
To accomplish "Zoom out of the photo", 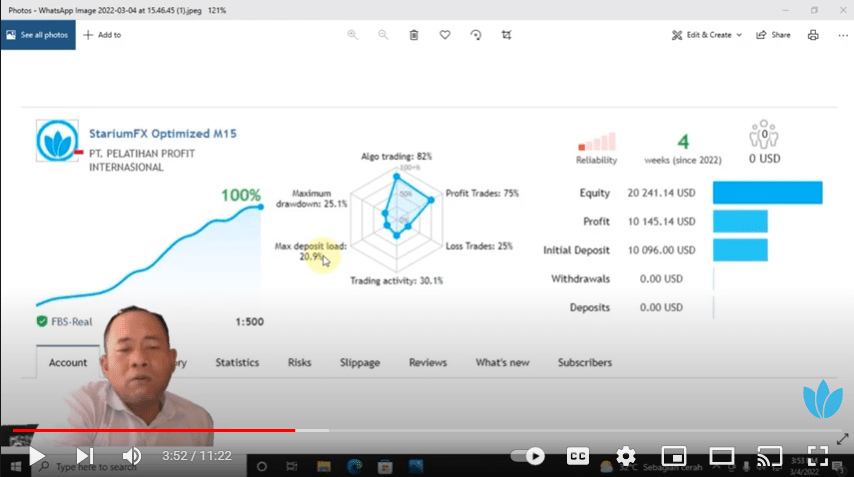I will (x=383, y=35).
